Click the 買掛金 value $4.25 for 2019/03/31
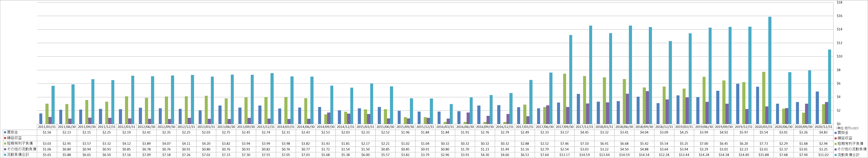Image resolution: width=868 pixels, height=158 pixels. tap(684, 132)
